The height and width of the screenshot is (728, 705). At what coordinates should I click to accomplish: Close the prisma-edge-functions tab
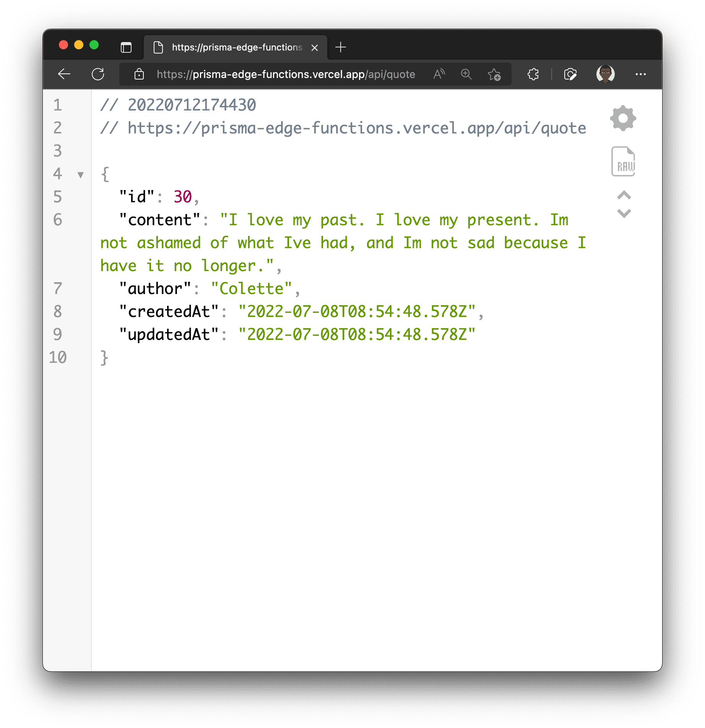tap(315, 48)
